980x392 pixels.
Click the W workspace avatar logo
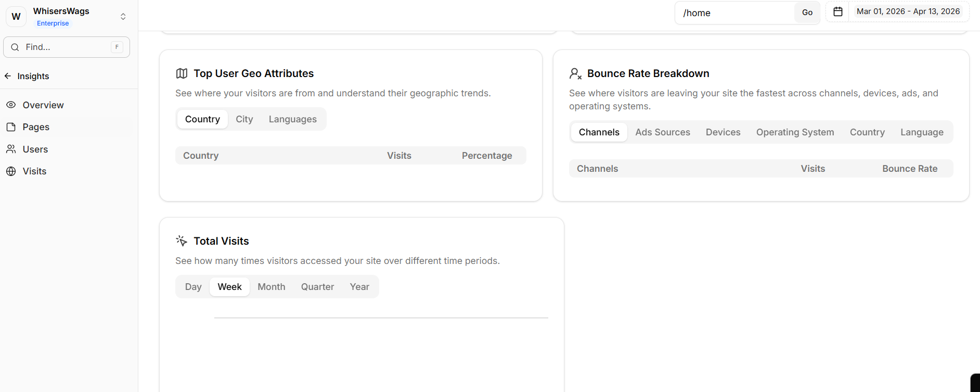pyautogui.click(x=16, y=17)
